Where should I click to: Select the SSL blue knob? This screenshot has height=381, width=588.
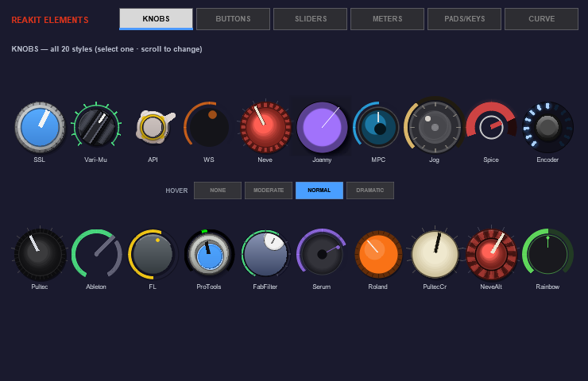(x=40, y=127)
